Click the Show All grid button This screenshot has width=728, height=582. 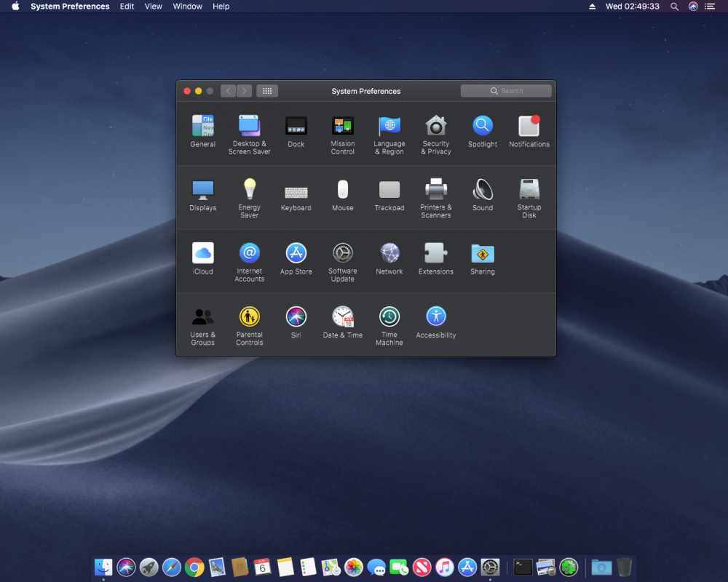[x=267, y=91]
